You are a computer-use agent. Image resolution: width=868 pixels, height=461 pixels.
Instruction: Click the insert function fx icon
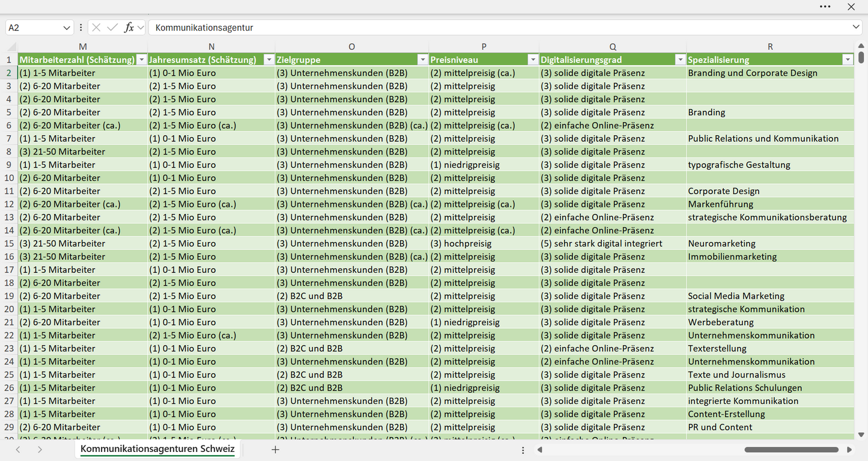(129, 28)
